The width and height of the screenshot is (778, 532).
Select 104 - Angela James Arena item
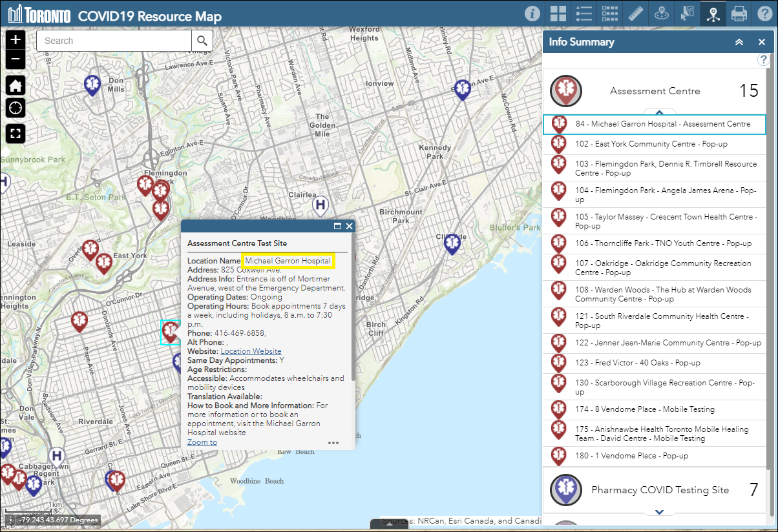(655, 195)
